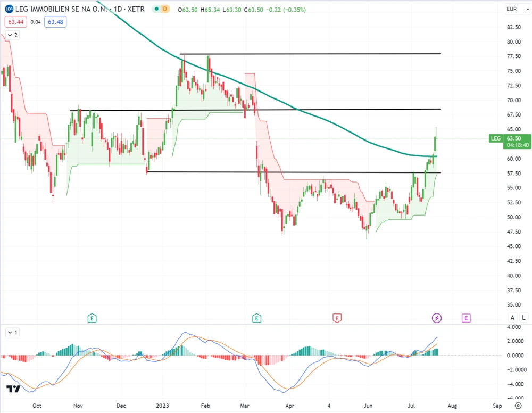
Task: Collapse the MACD pane indicator legend showing 1
Action: (13, 333)
